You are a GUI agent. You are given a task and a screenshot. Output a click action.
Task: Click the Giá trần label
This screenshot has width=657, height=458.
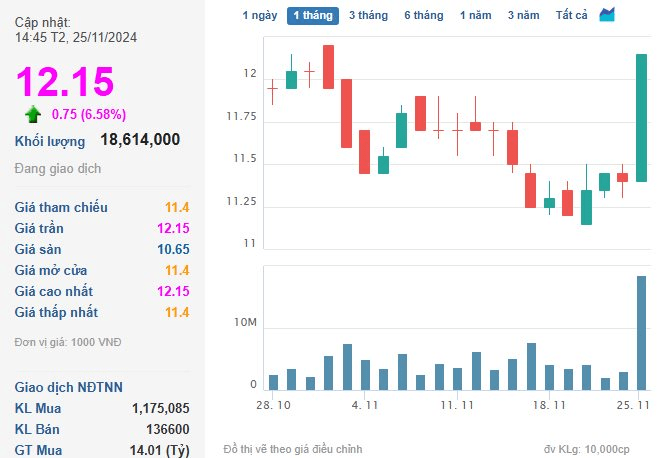tap(41, 229)
